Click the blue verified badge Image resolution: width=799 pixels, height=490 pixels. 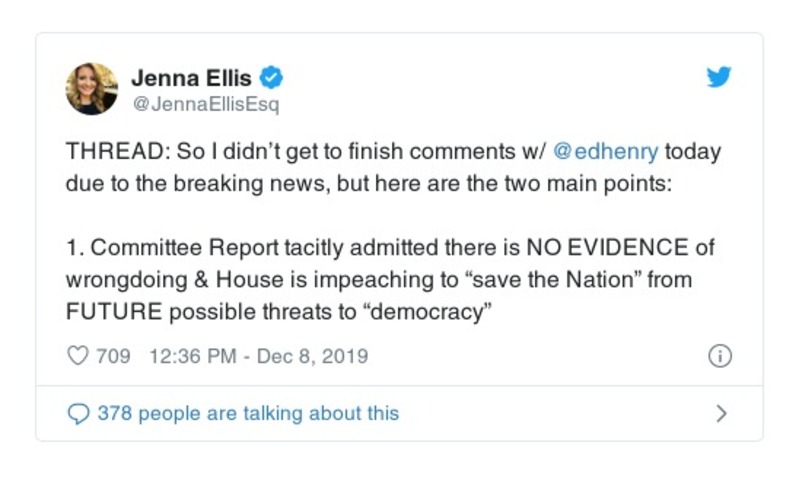271,77
